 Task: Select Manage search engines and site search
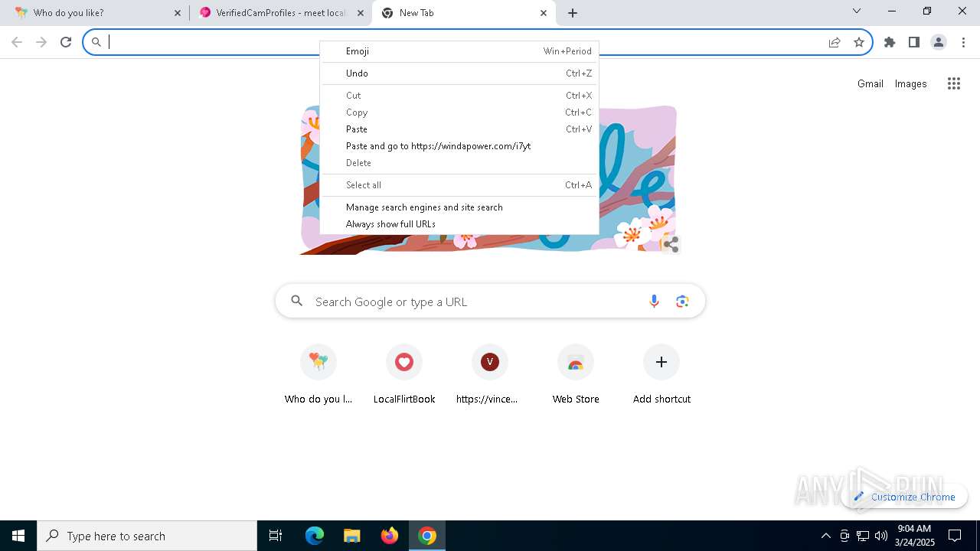pyautogui.click(x=459, y=207)
